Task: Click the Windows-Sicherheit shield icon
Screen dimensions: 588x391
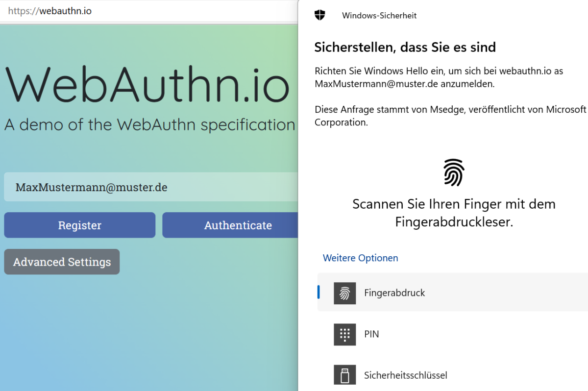Action: point(320,15)
